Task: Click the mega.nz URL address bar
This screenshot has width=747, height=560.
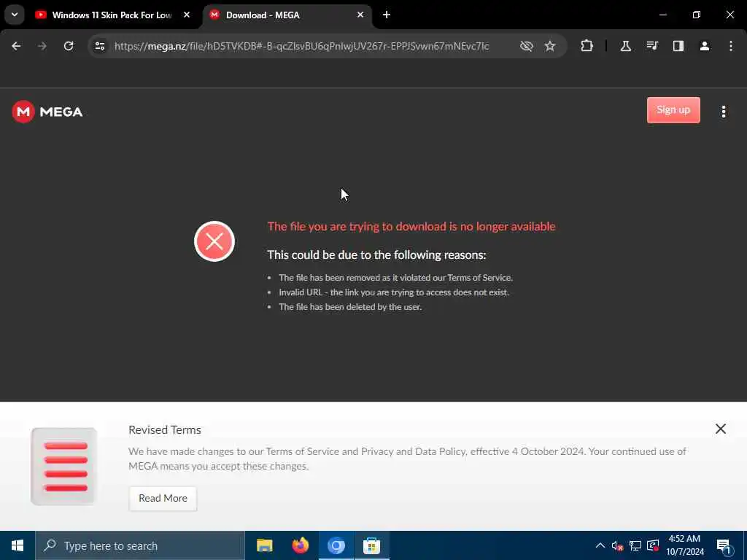Action: [x=301, y=46]
